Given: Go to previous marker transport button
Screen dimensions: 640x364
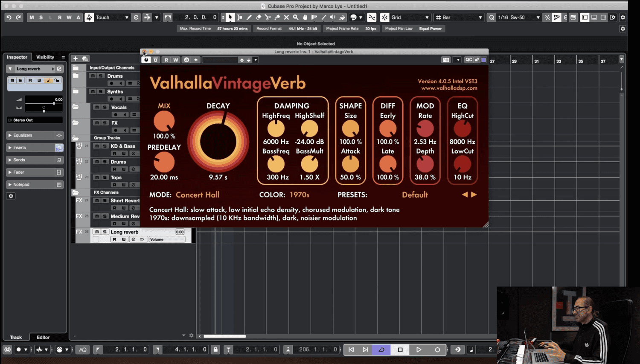Looking at the screenshot, I should 351,349.
